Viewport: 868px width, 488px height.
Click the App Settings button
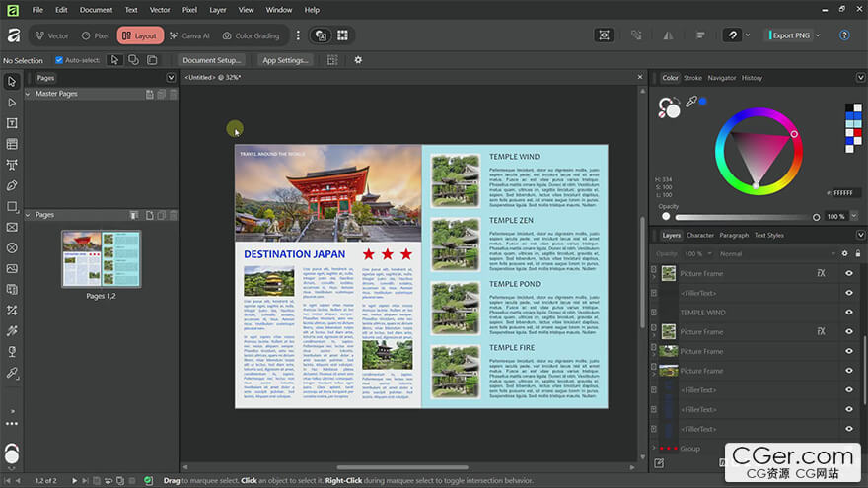[x=285, y=60]
